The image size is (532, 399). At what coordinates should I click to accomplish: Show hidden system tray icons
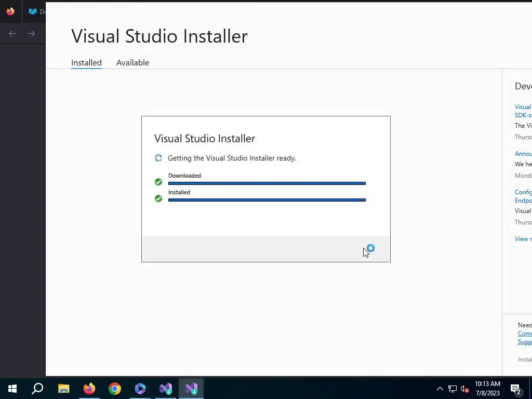point(440,389)
